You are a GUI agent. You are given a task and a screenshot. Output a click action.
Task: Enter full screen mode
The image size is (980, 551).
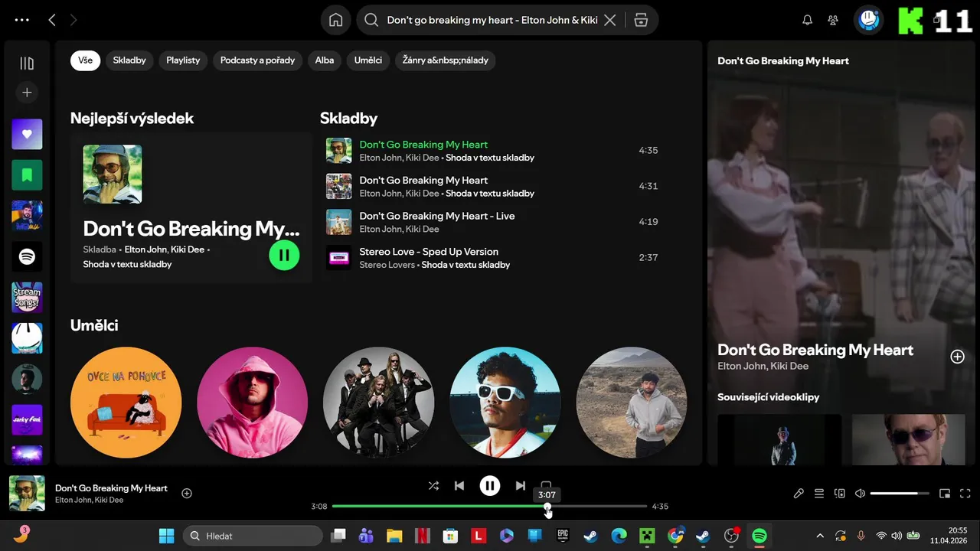point(965,494)
